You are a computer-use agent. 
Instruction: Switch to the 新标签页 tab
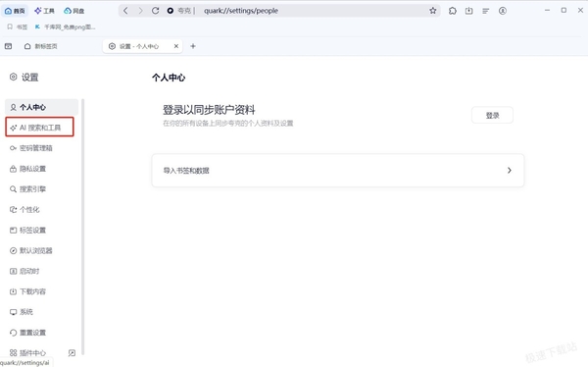point(40,46)
